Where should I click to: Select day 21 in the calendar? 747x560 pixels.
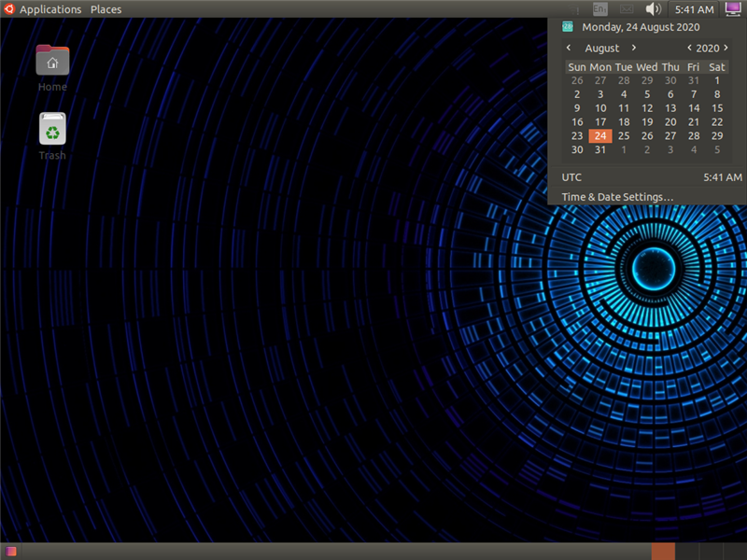tap(694, 122)
